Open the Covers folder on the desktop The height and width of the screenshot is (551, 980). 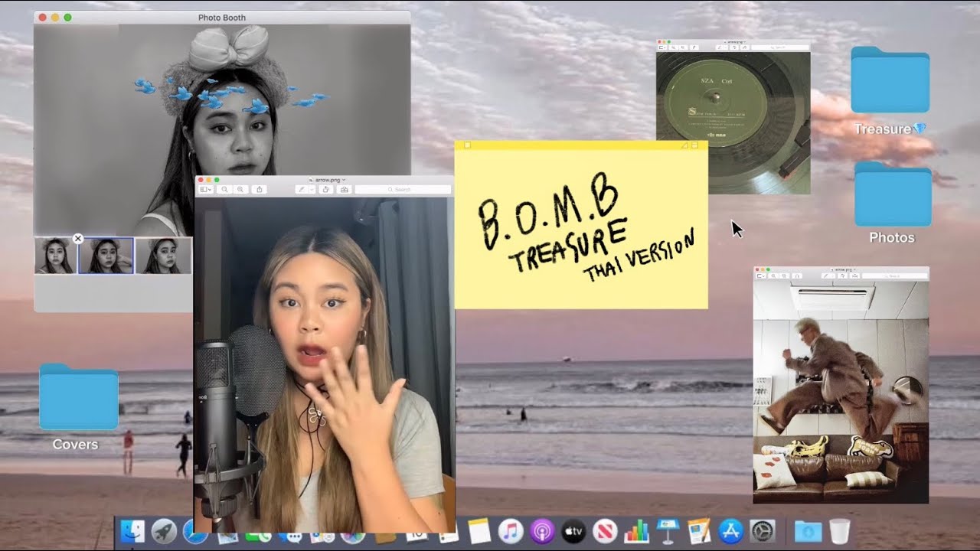point(78,398)
